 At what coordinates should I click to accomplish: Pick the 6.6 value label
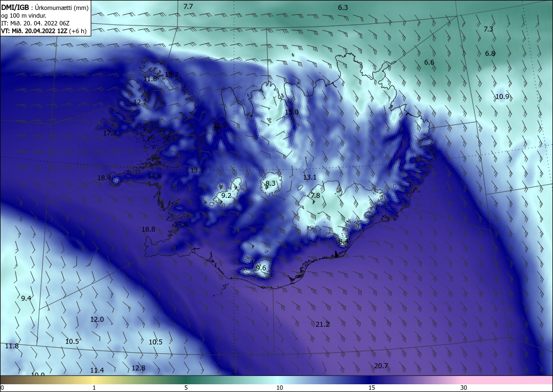(429, 62)
